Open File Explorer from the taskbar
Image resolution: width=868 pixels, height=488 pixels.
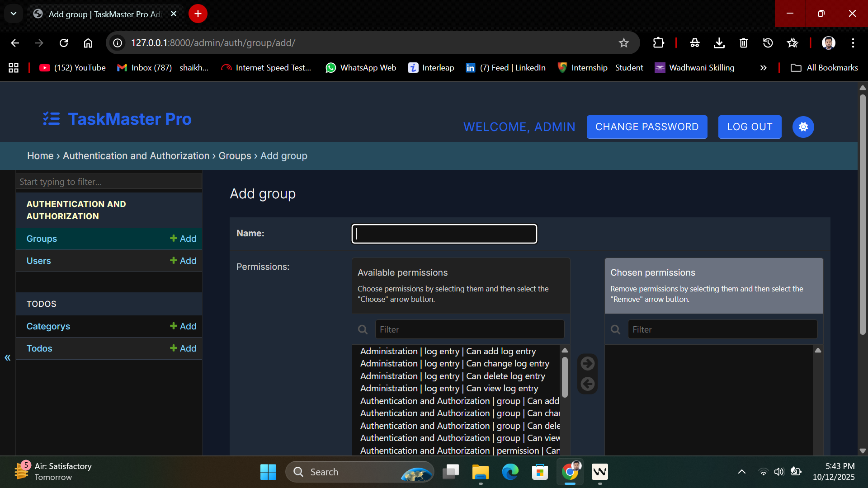[x=481, y=472]
